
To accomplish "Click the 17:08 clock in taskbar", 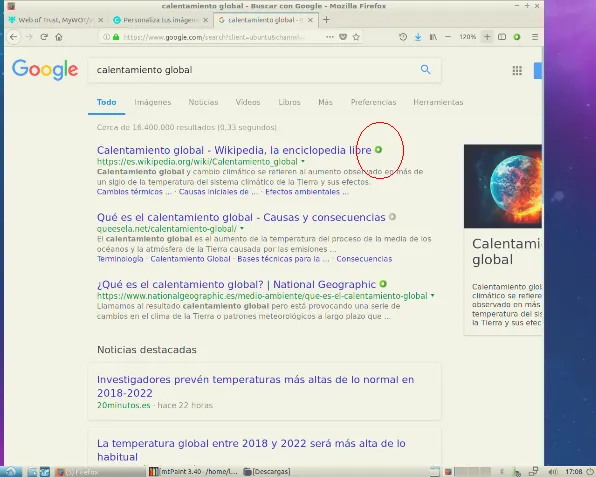I will click(574, 472).
